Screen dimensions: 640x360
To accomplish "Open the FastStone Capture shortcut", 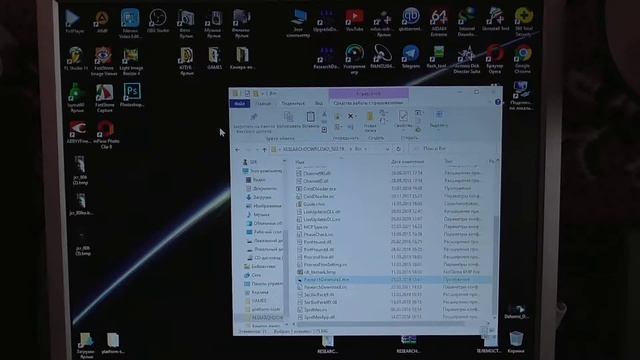I will tap(104, 97).
